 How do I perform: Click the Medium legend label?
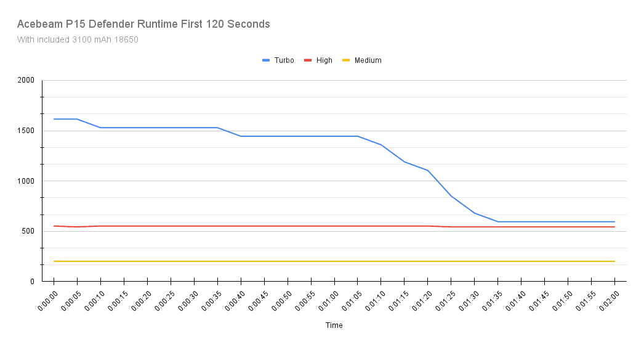(368, 60)
